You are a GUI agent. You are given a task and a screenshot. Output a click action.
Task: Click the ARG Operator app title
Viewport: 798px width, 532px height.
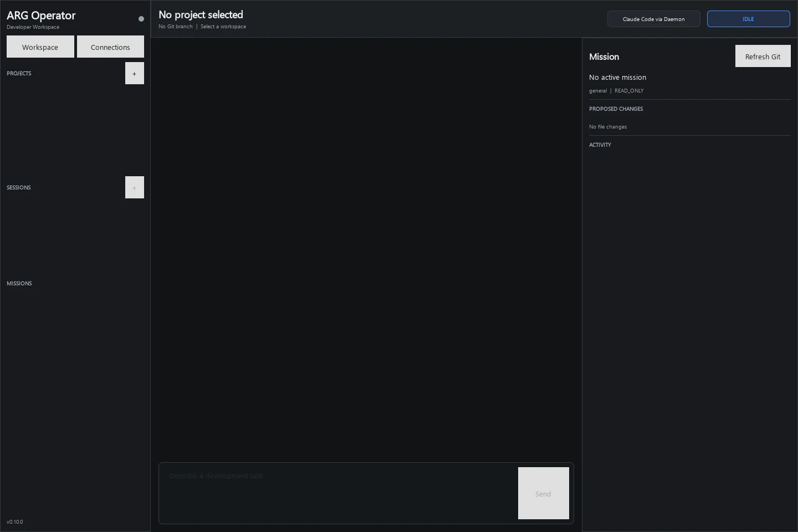(x=41, y=16)
